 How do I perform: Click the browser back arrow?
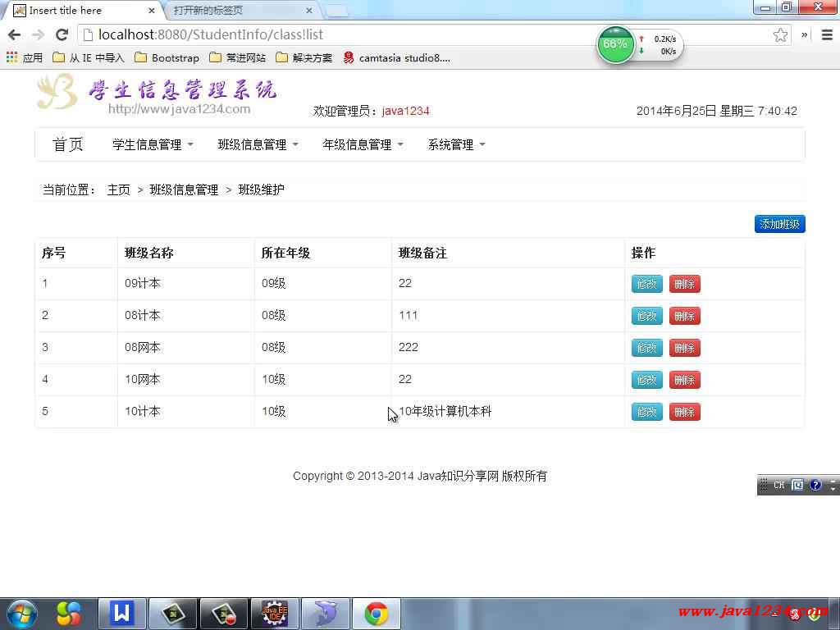(14, 34)
